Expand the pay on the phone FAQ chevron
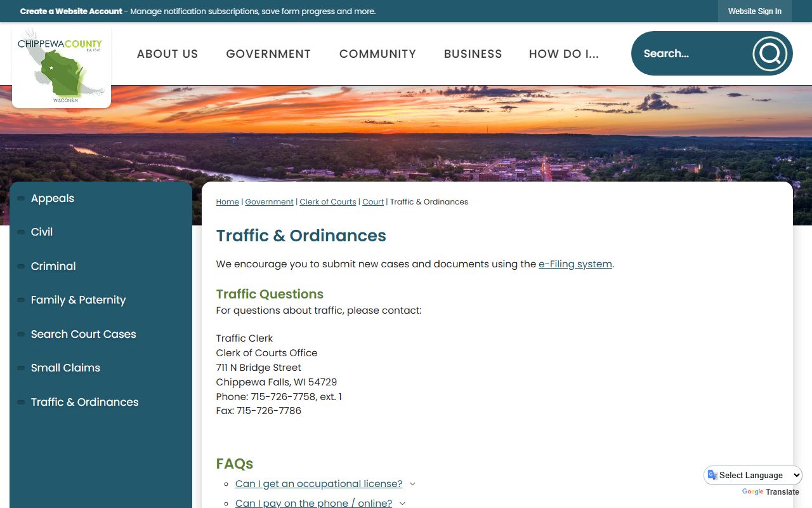The image size is (812, 508). pos(402,504)
